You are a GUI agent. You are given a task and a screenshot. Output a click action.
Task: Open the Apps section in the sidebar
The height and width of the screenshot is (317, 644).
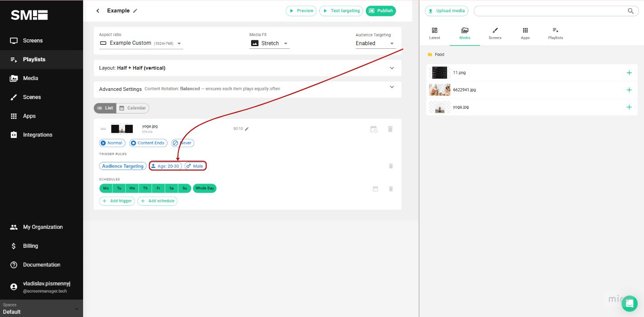pyautogui.click(x=29, y=116)
